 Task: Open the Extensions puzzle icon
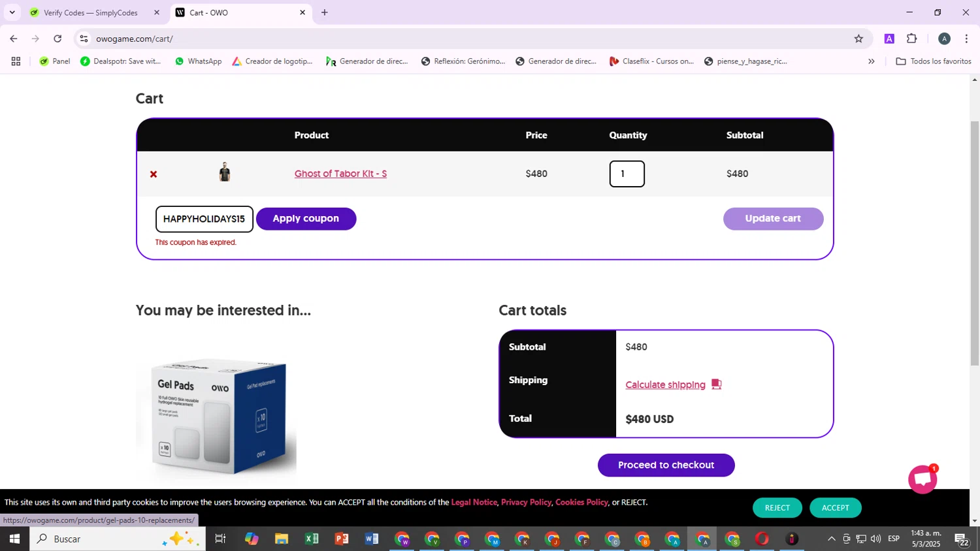[x=912, y=39]
